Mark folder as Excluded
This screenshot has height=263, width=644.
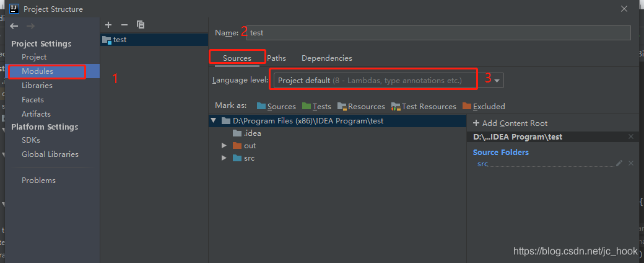484,106
